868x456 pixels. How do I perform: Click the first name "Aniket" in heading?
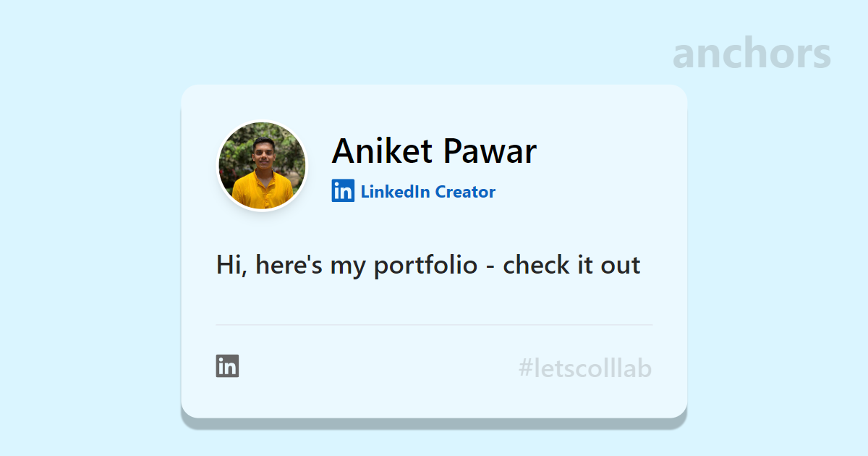pos(381,151)
